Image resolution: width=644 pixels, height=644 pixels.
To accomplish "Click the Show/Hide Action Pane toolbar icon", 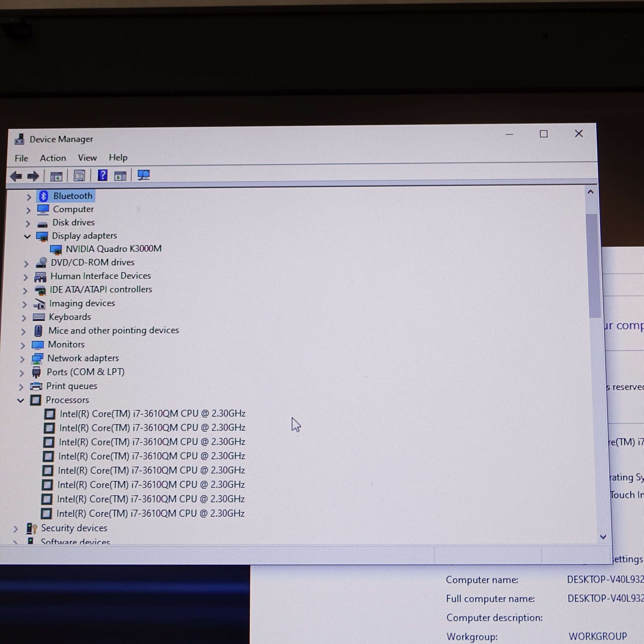I will coord(120,176).
